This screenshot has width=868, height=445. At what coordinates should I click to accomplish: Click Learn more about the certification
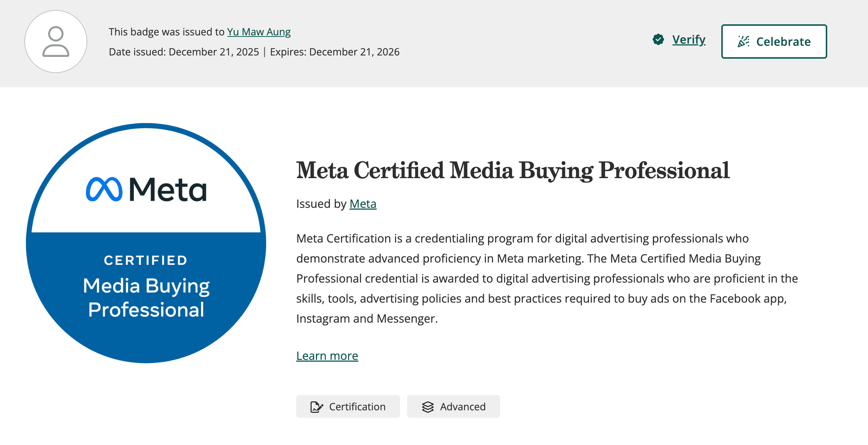point(327,356)
